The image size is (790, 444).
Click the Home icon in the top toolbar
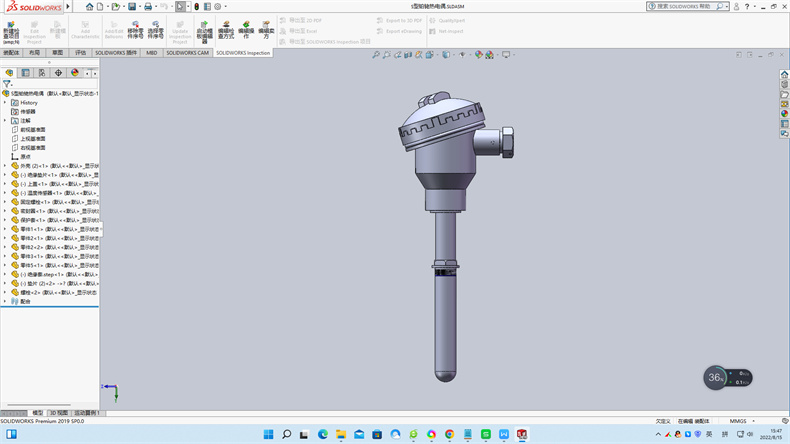pos(89,6)
